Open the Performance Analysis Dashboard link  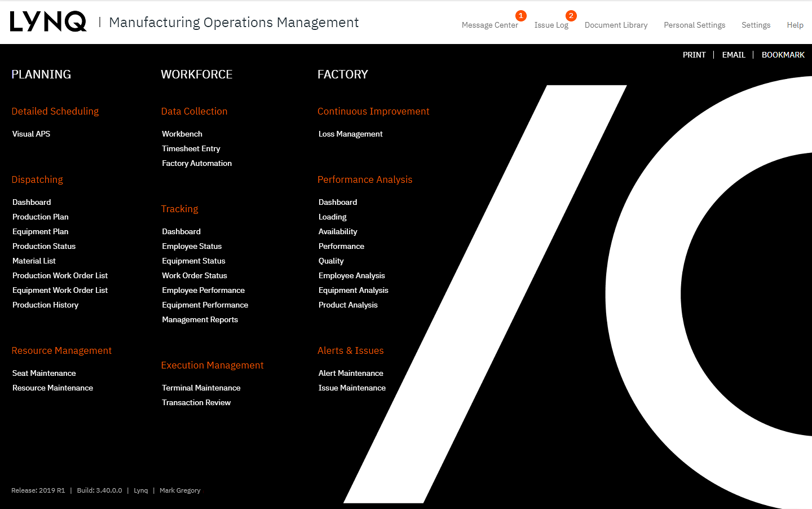click(x=338, y=202)
